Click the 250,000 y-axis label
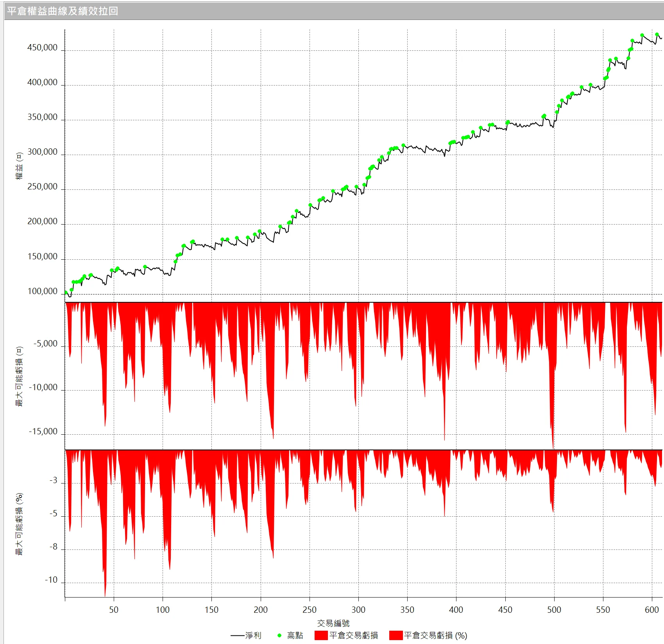 click(42, 187)
